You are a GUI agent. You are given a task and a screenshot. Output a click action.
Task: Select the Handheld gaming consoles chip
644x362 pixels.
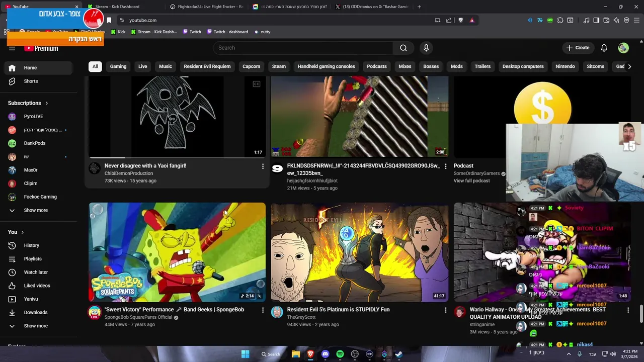[326, 66]
